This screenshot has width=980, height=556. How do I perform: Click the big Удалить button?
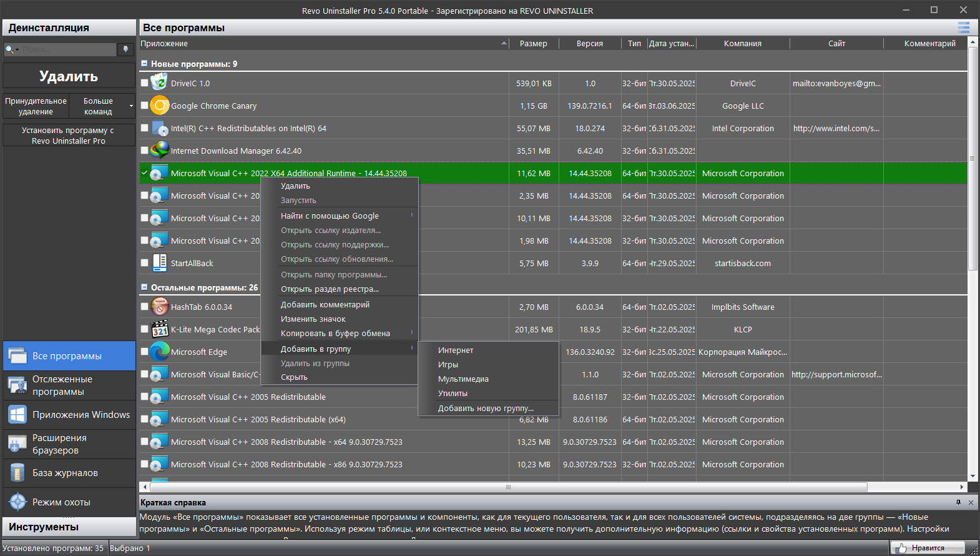[69, 76]
